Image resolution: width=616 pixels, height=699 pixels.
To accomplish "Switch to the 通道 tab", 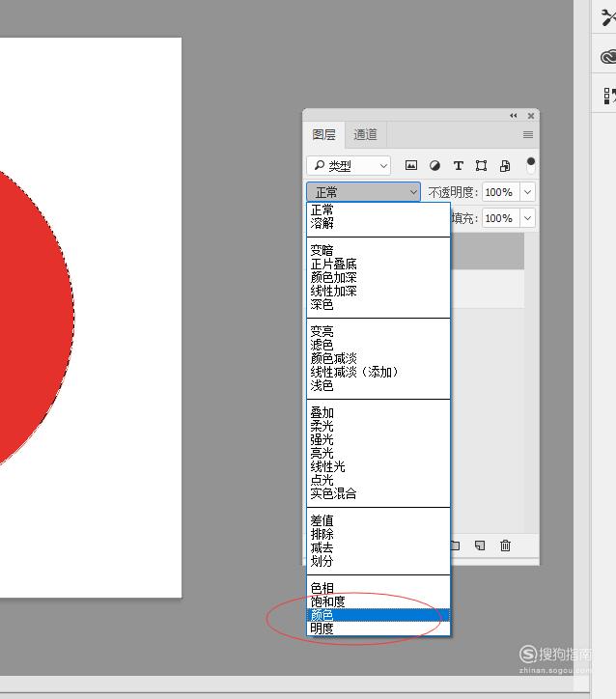I will [x=366, y=134].
